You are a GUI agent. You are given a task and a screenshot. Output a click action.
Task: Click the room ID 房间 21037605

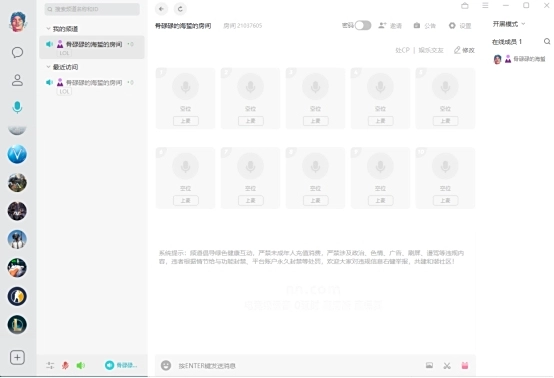click(x=243, y=26)
